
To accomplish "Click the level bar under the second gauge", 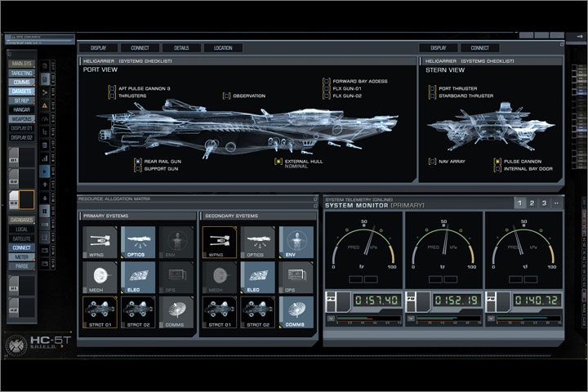I will [x=444, y=318].
